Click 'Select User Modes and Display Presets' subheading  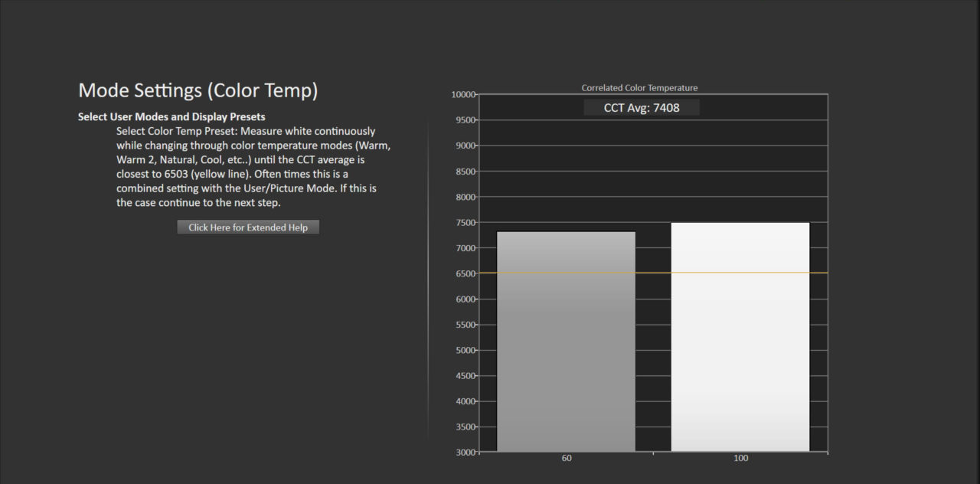click(x=171, y=117)
